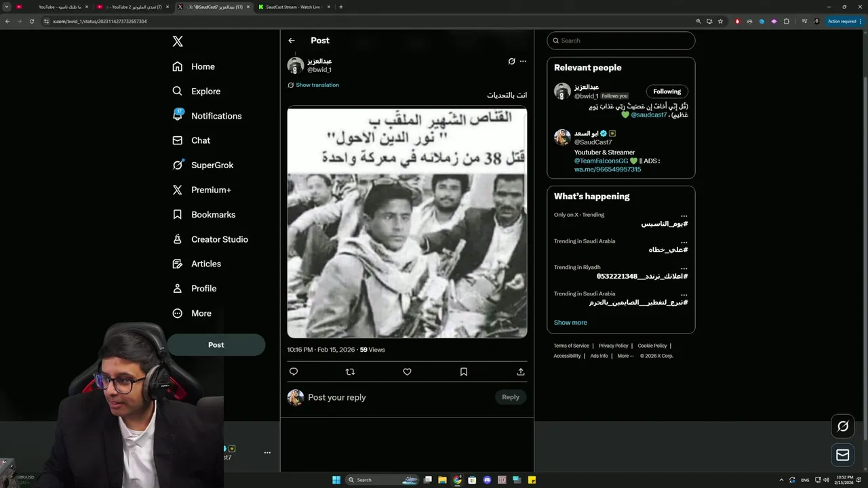Screen dimensions: 868x488
Task: Click the share post icon
Action: 521,371
